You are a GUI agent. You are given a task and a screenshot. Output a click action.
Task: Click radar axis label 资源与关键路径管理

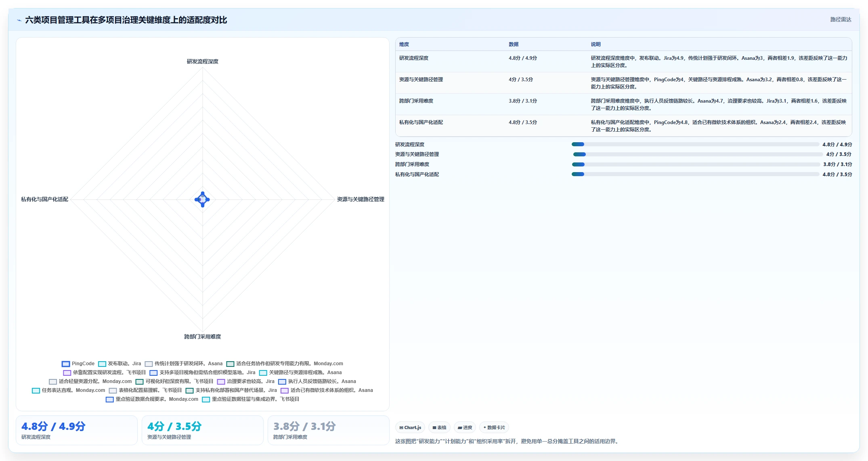361,199
